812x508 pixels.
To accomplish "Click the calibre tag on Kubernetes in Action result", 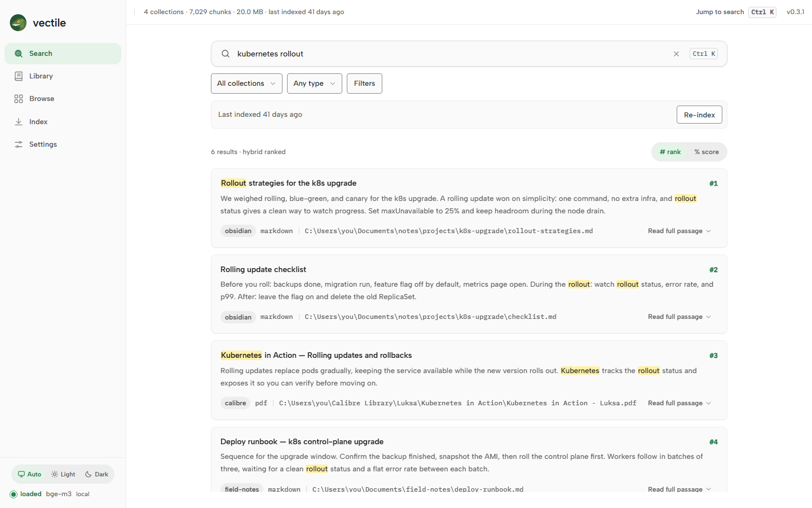I will [235, 403].
